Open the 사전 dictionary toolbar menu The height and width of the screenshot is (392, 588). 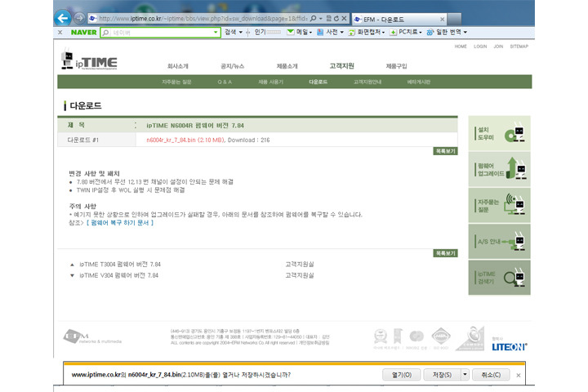point(331,33)
